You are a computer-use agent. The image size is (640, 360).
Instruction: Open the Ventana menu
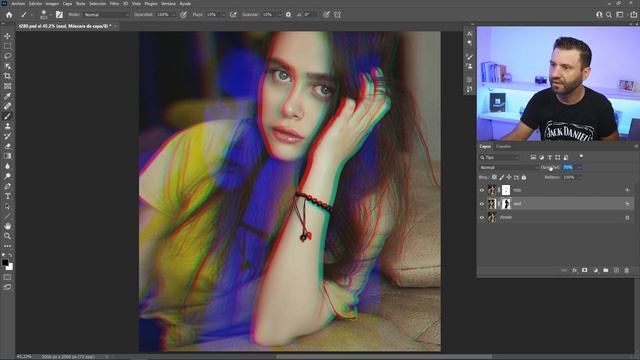point(168,4)
